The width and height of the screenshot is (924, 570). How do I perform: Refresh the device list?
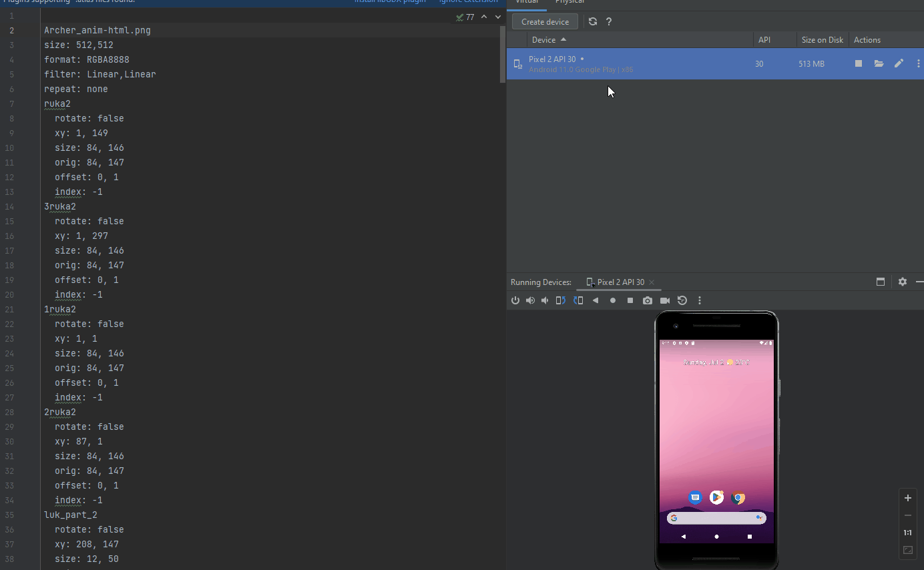click(593, 21)
